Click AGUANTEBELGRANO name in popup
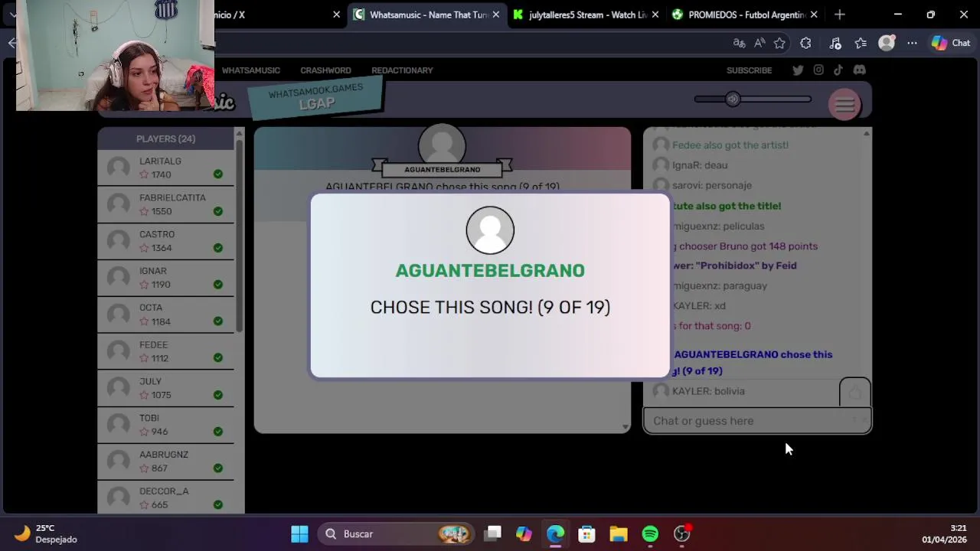Image resolution: width=980 pixels, height=551 pixels. point(490,270)
